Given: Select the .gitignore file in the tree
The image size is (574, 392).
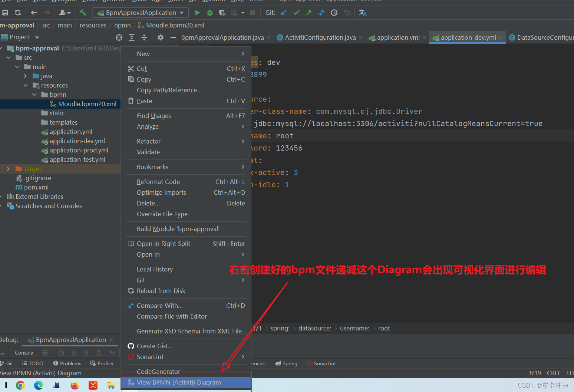Looking at the screenshot, I should pyautogui.click(x=37, y=178).
